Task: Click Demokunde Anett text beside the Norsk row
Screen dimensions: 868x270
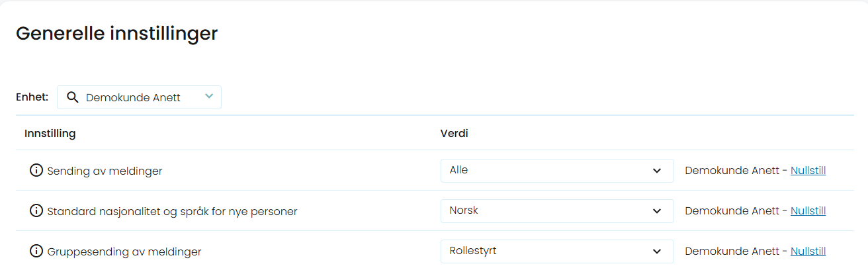Action: [x=732, y=211]
